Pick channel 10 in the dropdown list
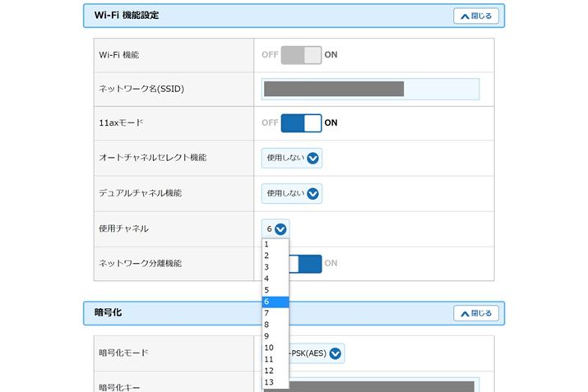 pos(275,348)
